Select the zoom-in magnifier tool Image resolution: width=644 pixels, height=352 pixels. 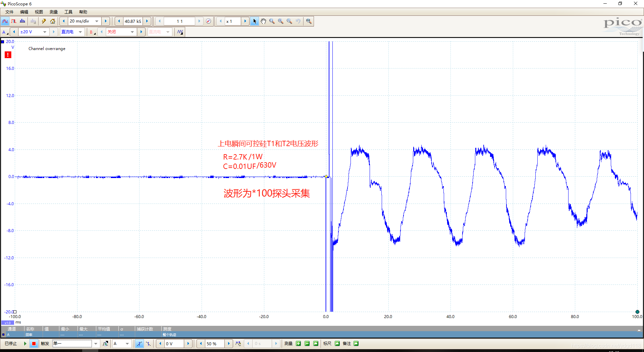click(x=281, y=21)
